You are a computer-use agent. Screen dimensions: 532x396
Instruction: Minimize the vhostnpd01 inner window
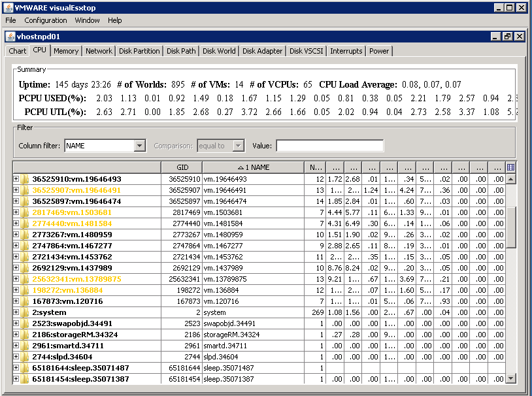coord(495,37)
